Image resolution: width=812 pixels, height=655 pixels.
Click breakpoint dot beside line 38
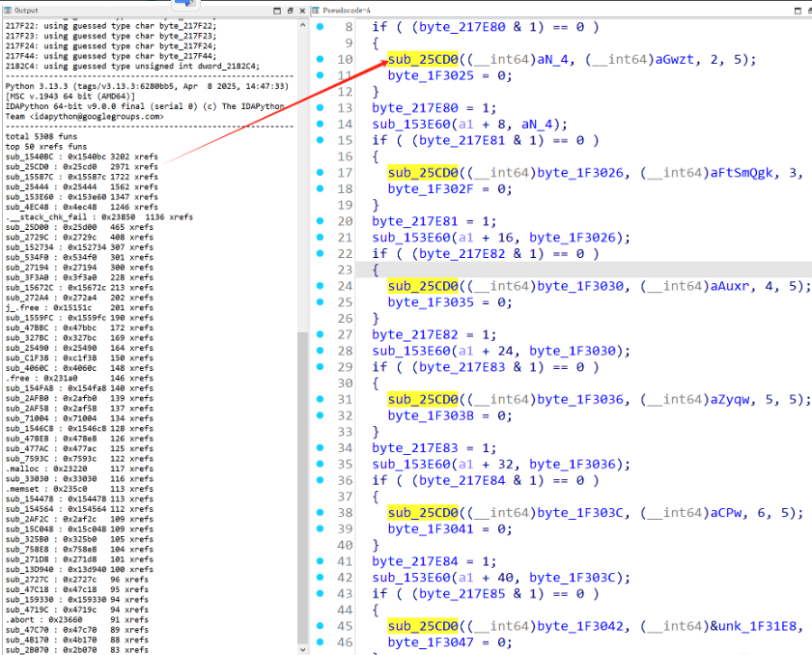(320, 512)
